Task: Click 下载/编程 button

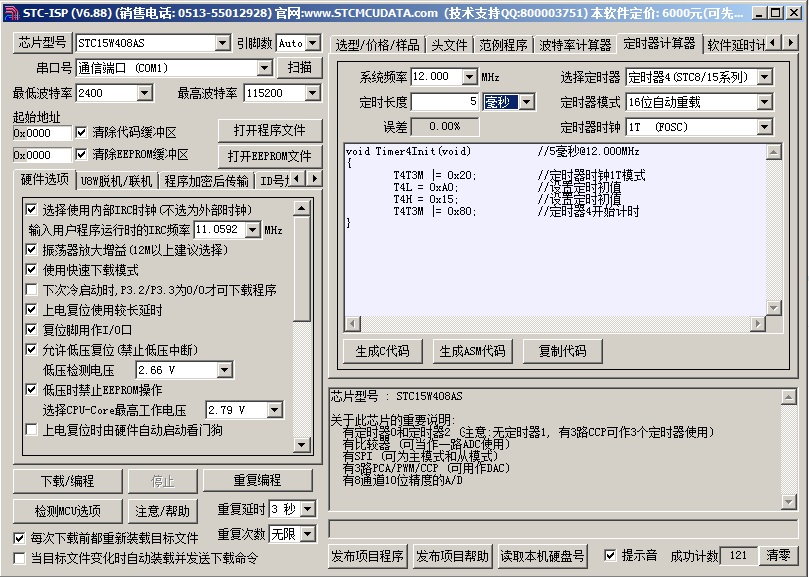Action: [68, 481]
